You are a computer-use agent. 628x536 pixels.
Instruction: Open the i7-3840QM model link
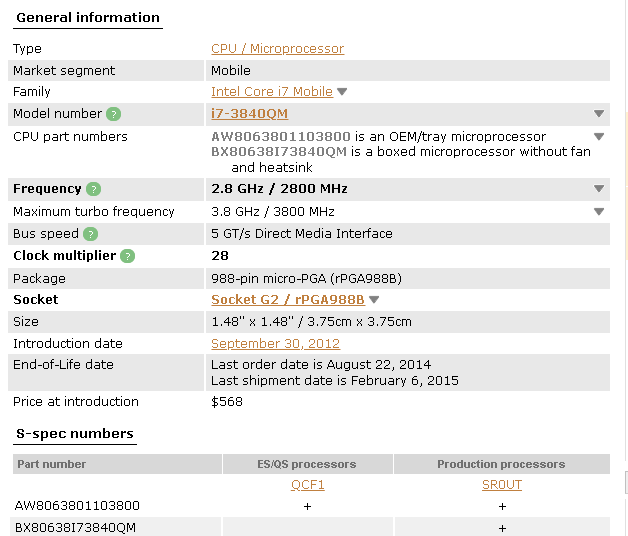250,114
